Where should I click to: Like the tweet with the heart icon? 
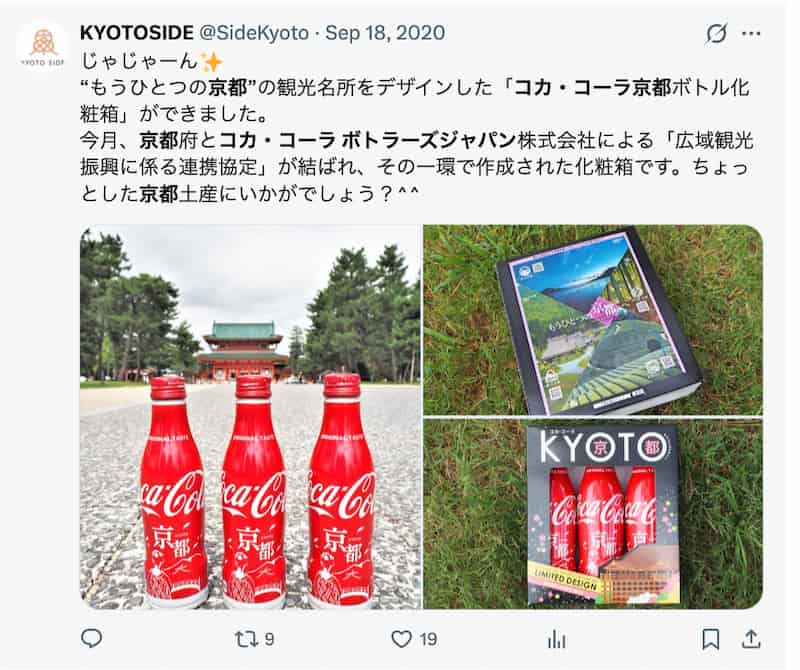click(402, 639)
